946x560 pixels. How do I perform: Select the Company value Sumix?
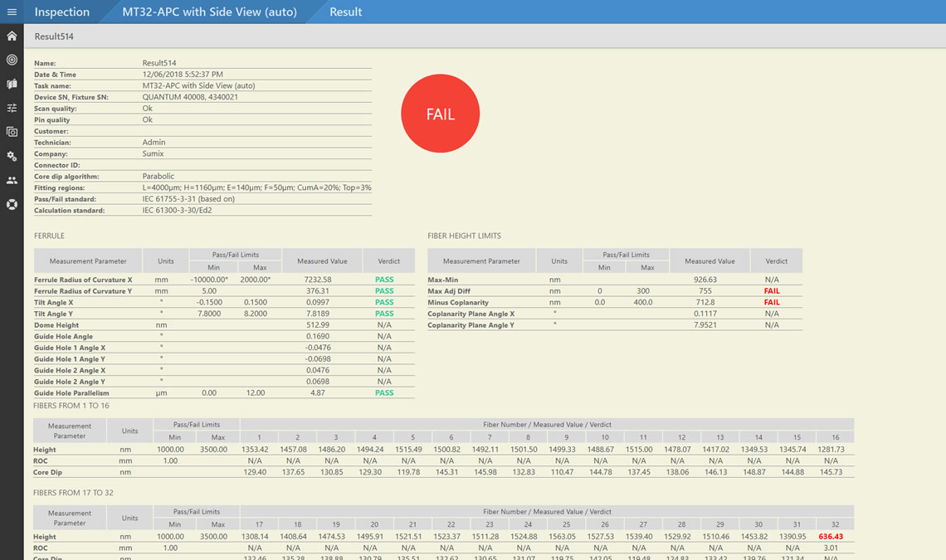tap(154, 153)
